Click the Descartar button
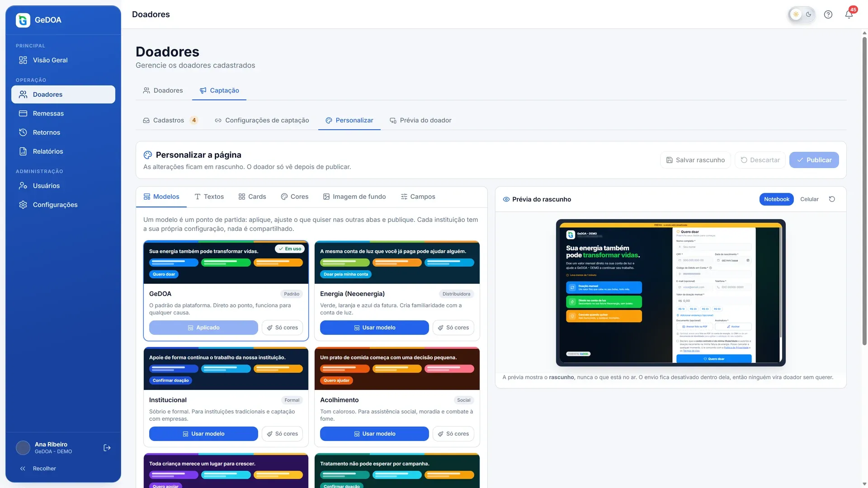The height and width of the screenshot is (488, 868). pyautogui.click(x=760, y=160)
